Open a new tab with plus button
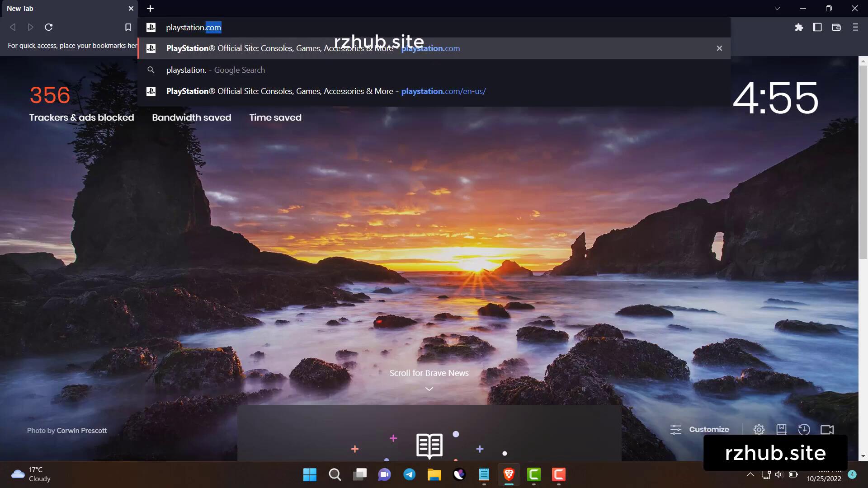Viewport: 868px width, 488px height. pos(151,9)
